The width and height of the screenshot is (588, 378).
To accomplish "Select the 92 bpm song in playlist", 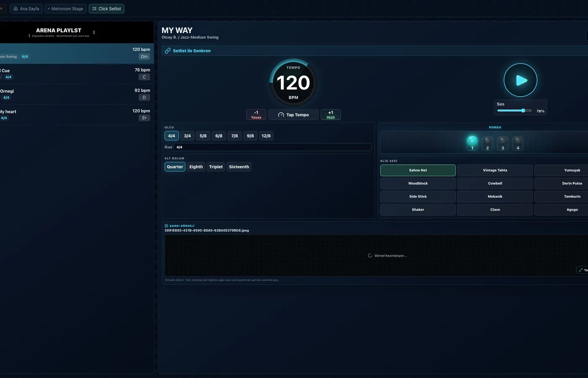I will pyautogui.click(x=76, y=94).
